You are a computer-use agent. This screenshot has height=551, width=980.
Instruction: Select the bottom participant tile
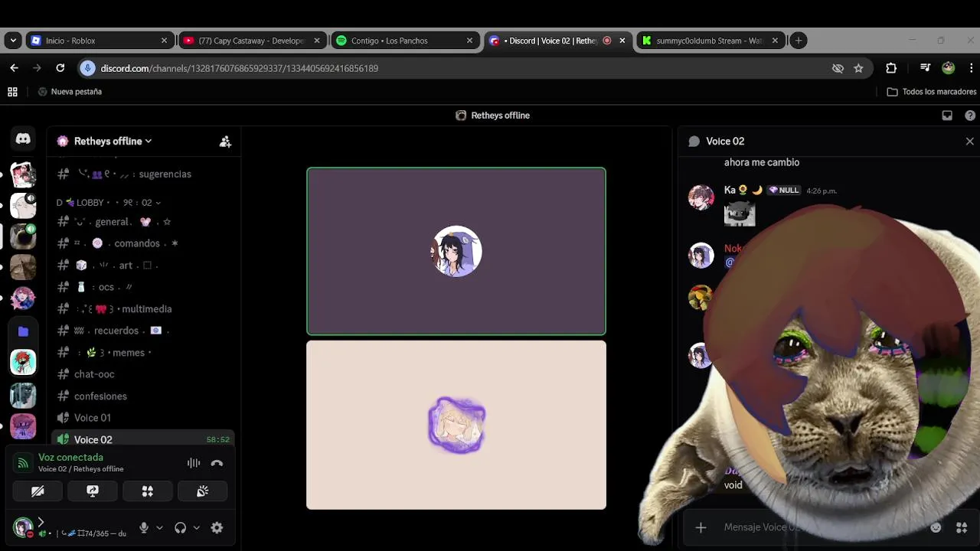coord(456,425)
